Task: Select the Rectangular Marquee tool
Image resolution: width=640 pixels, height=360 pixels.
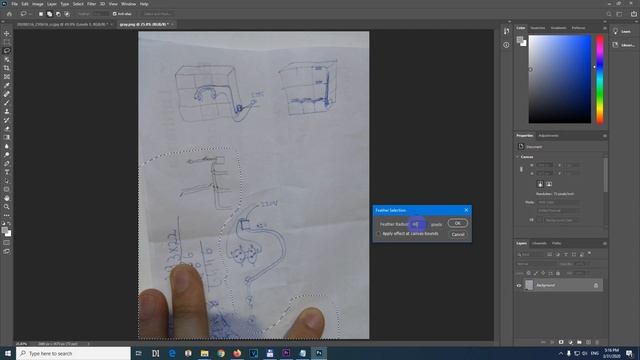Action: pos(7,42)
